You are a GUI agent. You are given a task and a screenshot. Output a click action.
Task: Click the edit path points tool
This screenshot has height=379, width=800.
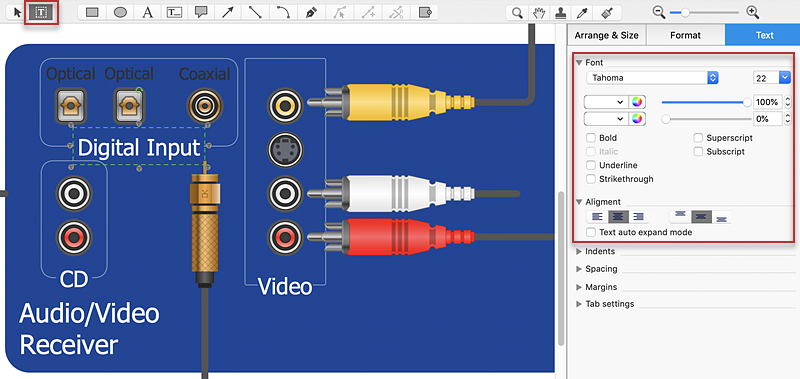click(339, 12)
